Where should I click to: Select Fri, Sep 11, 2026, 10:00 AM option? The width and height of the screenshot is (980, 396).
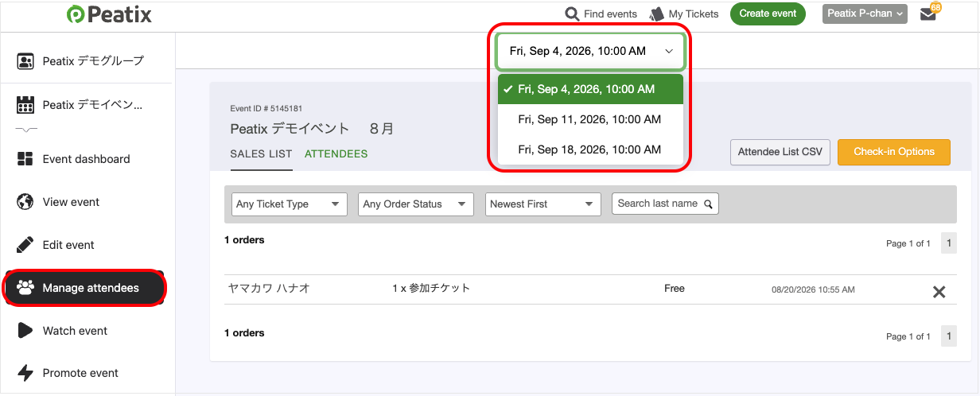click(x=590, y=119)
